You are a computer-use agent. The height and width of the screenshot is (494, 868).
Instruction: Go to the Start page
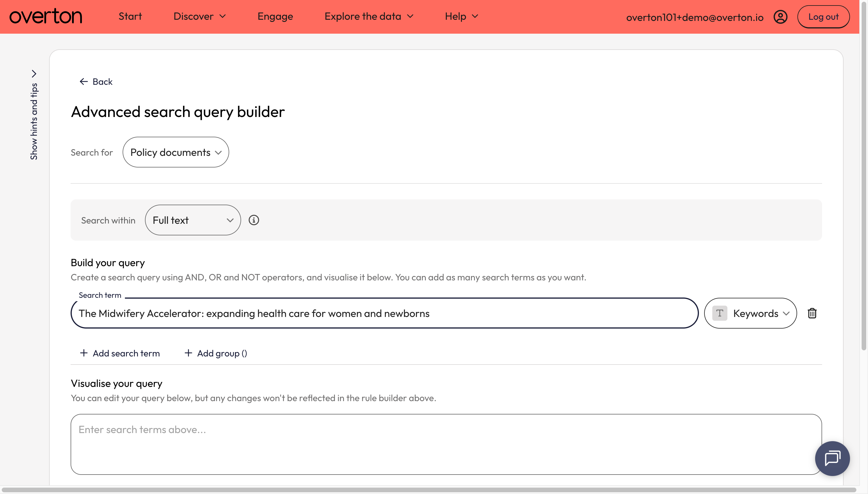130,16
